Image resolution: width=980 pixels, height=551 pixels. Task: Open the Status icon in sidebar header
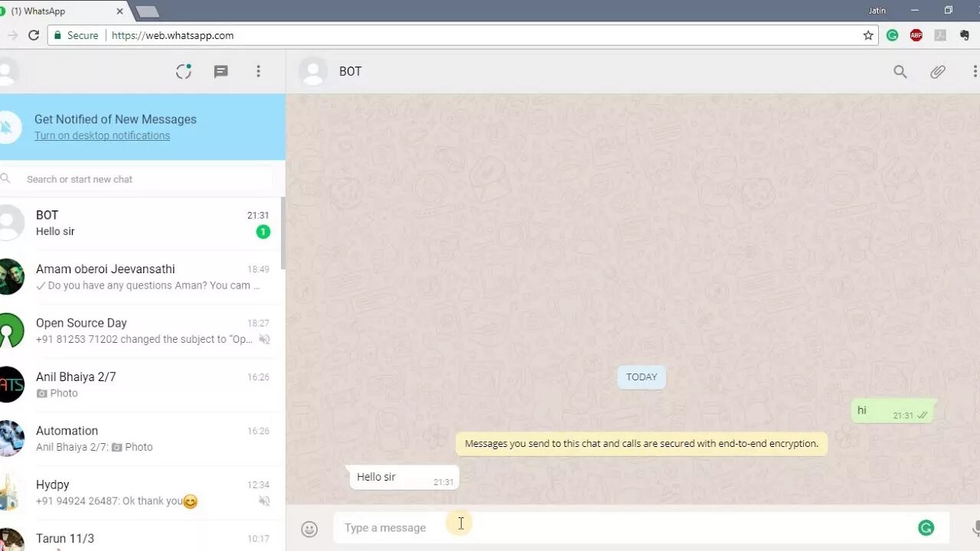point(184,71)
